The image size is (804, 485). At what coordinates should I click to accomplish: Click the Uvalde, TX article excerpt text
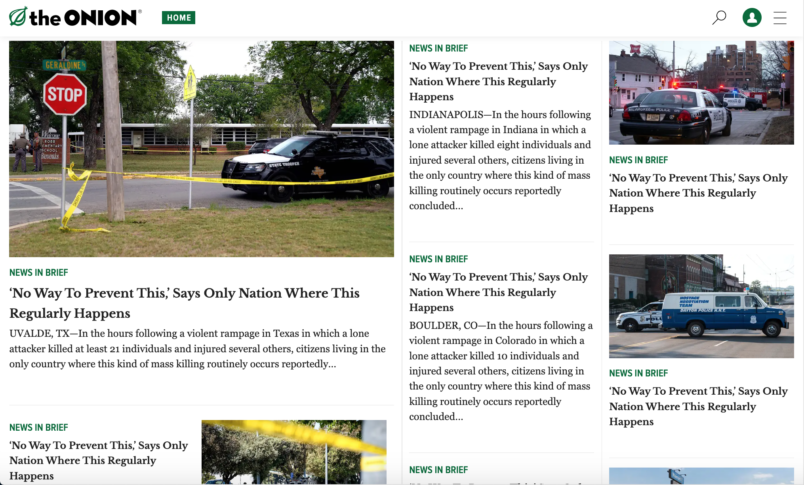click(197, 349)
